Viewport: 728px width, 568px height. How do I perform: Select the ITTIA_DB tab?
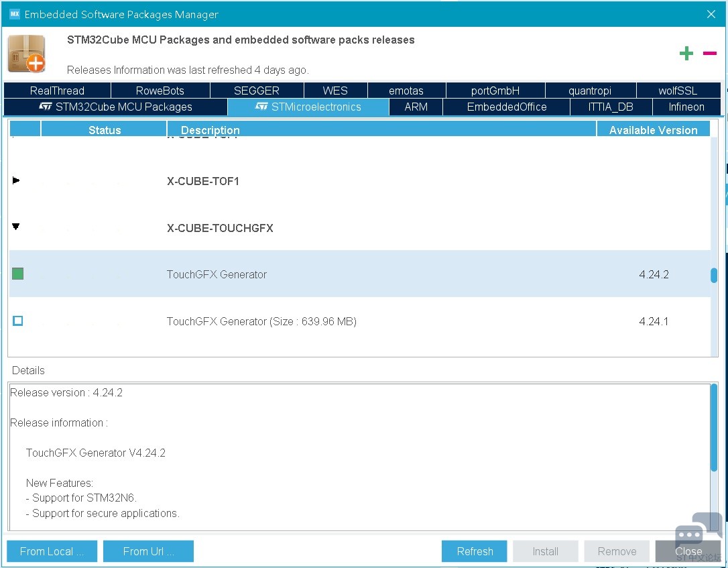point(611,107)
